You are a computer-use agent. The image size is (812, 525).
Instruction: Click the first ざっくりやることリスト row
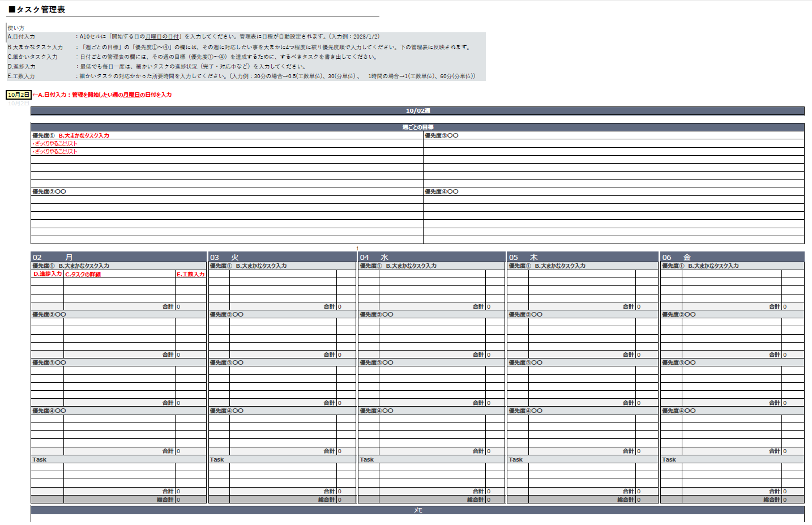click(x=55, y=144)
